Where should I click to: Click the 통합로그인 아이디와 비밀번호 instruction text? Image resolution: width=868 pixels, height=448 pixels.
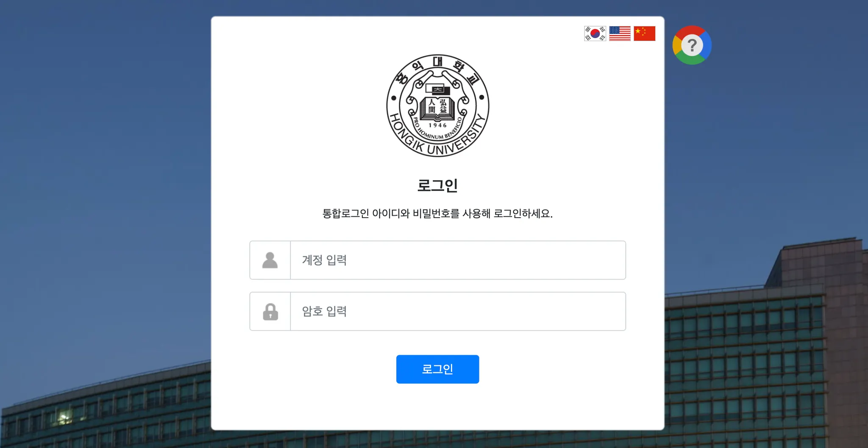point(437,213)
